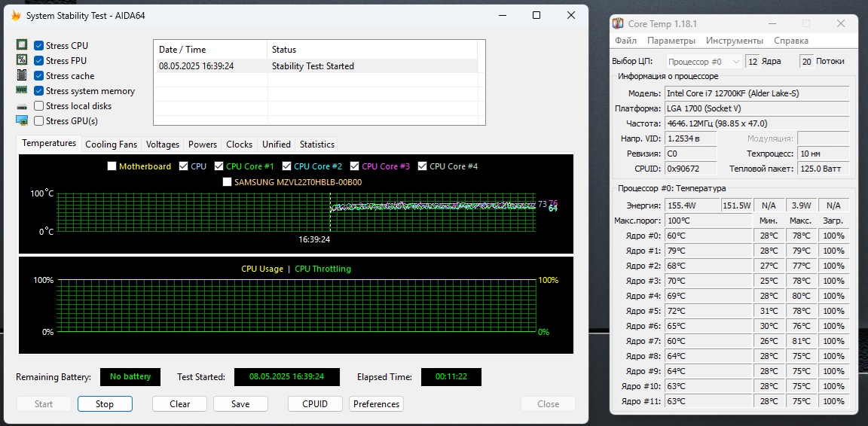The image size is (868, 426).
Task: Click the cache chip icon beside Stress cache
Action: coord(22,75)
